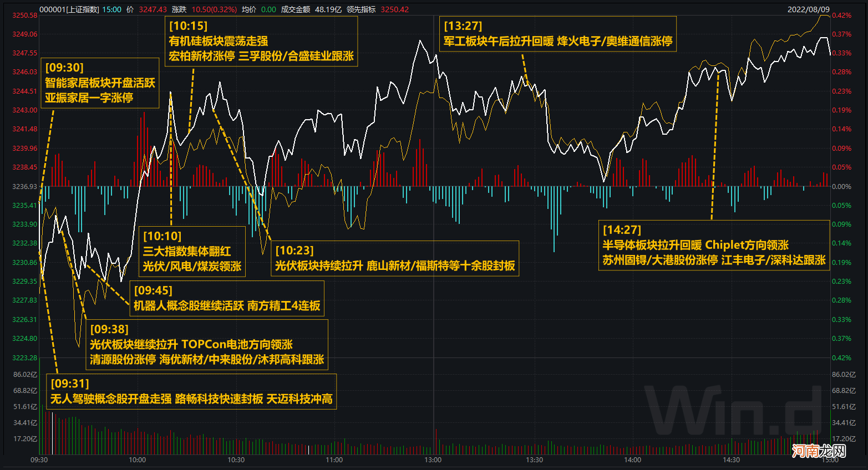
Task: Select the [10:10] 三大指数集体翻红 annotation
Action: (x=192, y=252)
